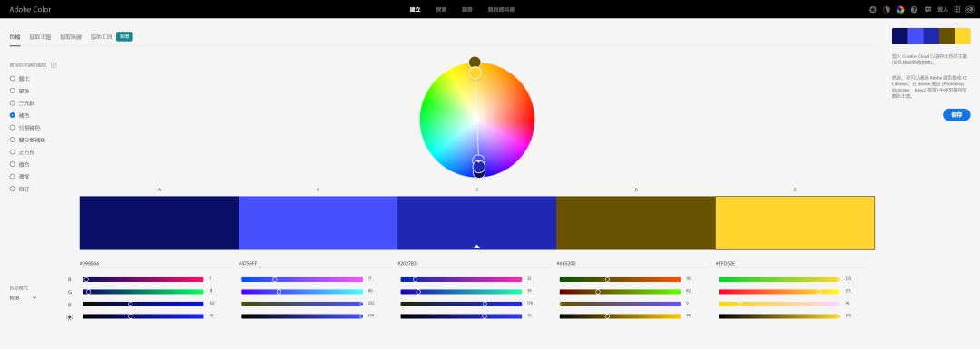Click the Creative Cloud icon
This screenshot has width=980, height=349.
click(x=971, y=9)
